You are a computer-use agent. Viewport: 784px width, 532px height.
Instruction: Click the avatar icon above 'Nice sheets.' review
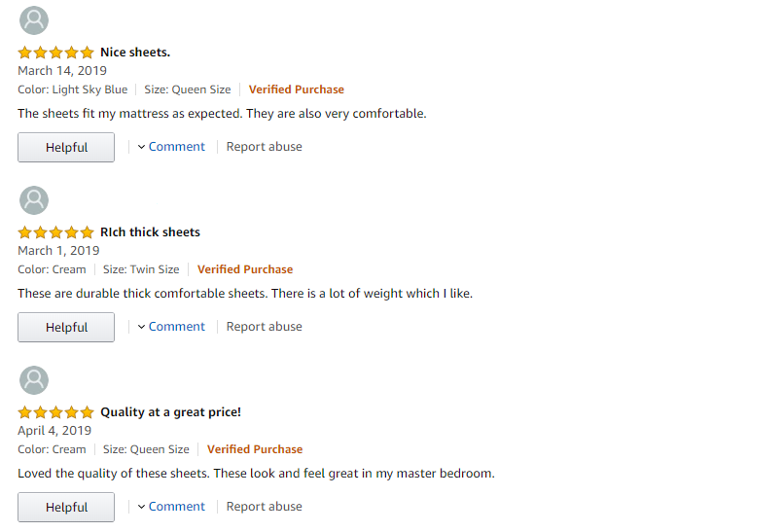tap(34, 20)
